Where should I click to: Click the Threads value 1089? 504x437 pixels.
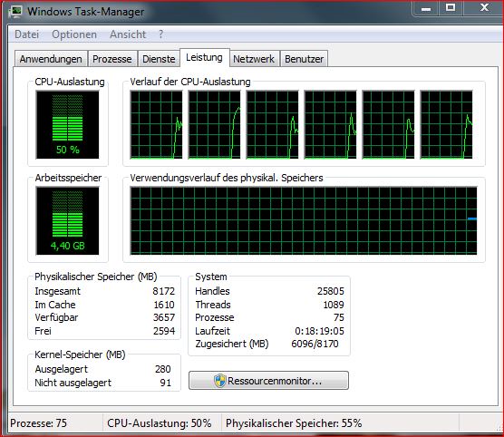coord(334,305)
